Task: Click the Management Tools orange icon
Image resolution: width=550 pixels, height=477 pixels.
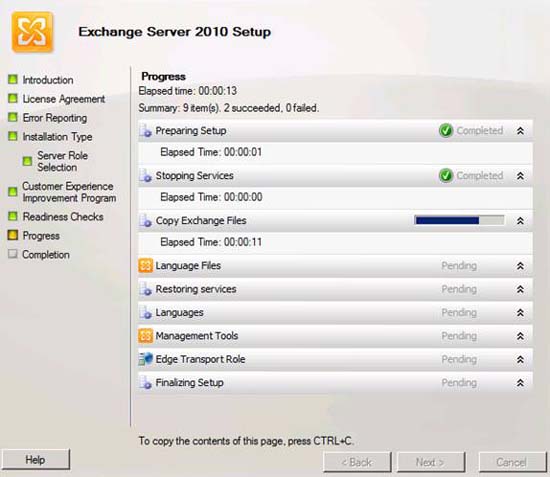Action: click(x=146, y=336)
